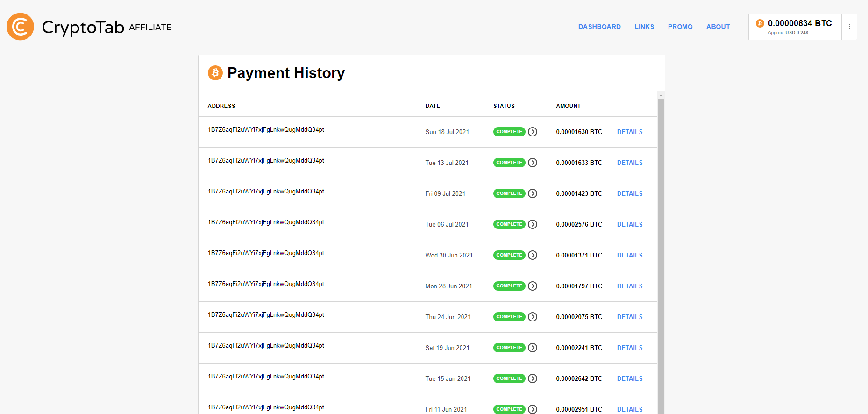868x414 pixels.
Task: Click COMPLETE badge on Sat 19 Jun 2021 row
Action: pos(509,348)
